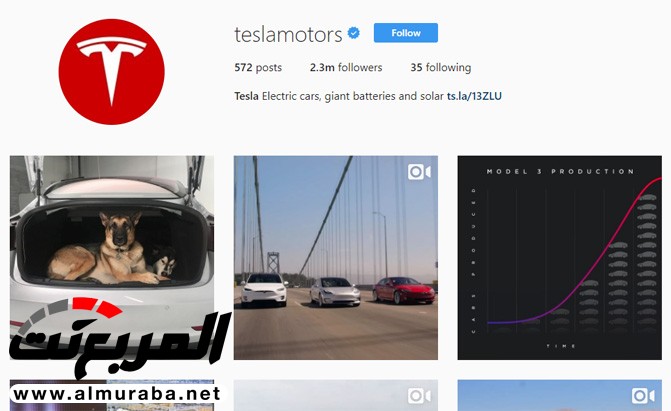Click the teslamotors username
This screenshot has height=411, width=671.
point(288,34)
